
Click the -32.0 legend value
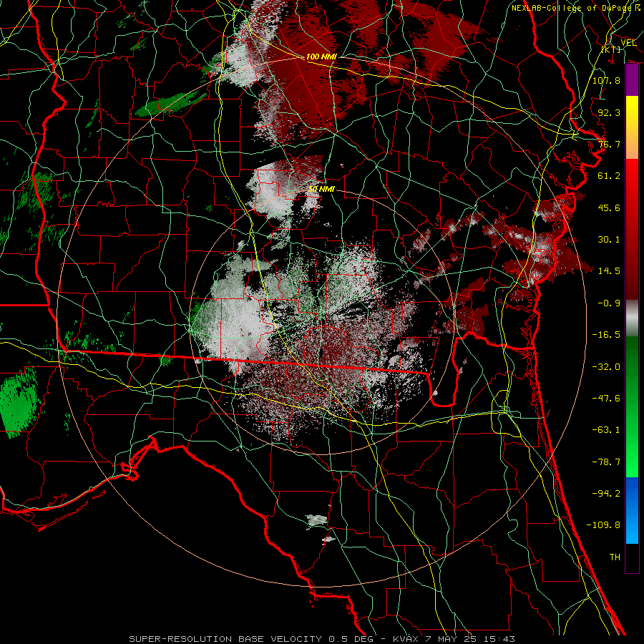click(x=606, y=367)
